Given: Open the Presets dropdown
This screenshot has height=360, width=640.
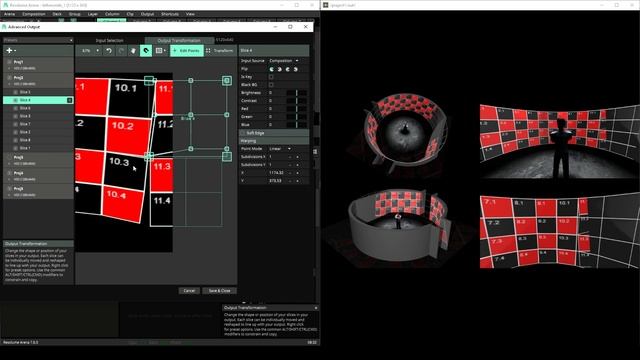Looking at the screenshot, I should pyautogui.click(x=38, y=40).
